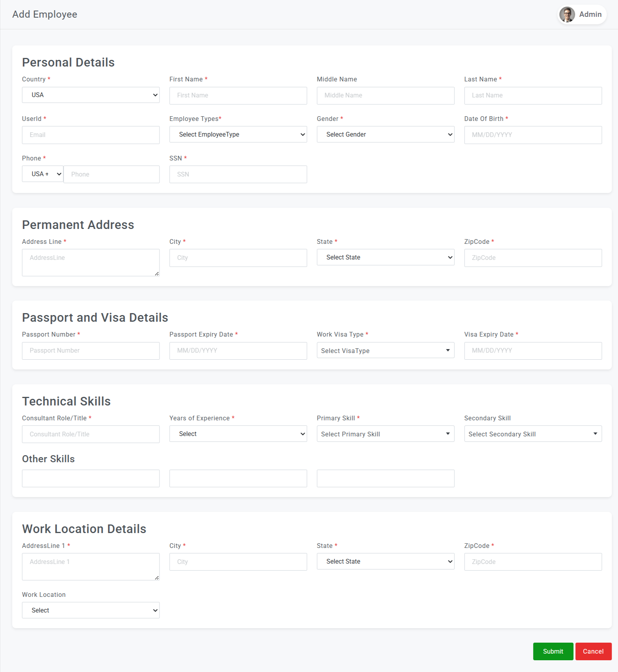Focus the SSN input field
Screen dimensions: 618x672
[238, 175]
